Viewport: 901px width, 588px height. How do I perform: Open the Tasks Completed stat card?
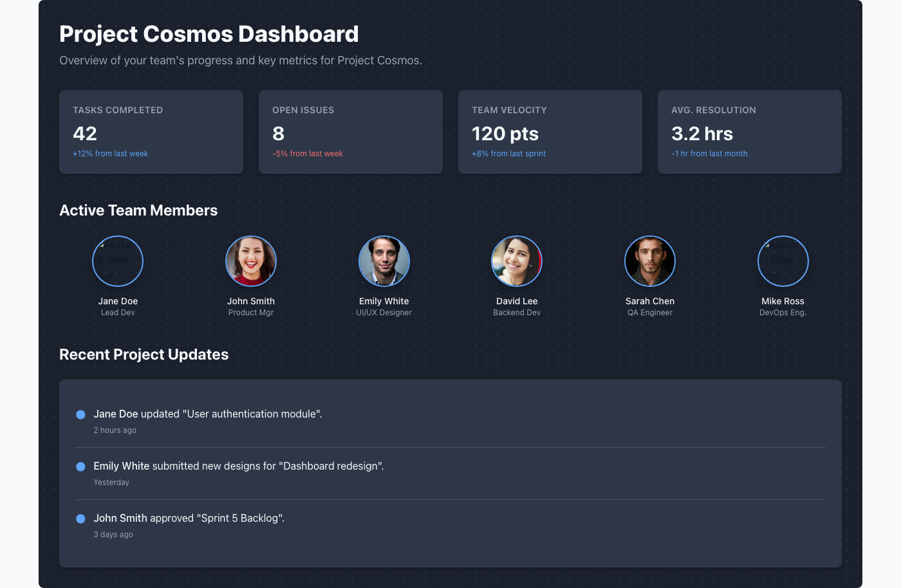pos(151,131)
